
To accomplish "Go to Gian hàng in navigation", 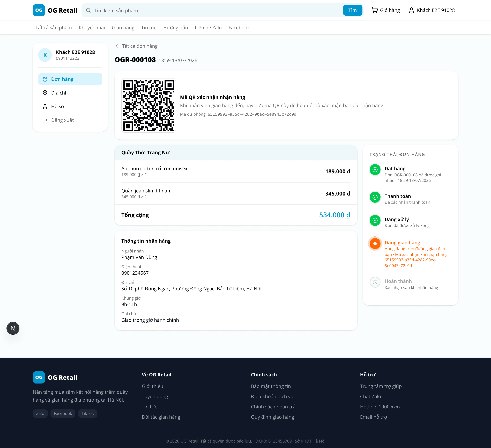I will coord(123,27).
